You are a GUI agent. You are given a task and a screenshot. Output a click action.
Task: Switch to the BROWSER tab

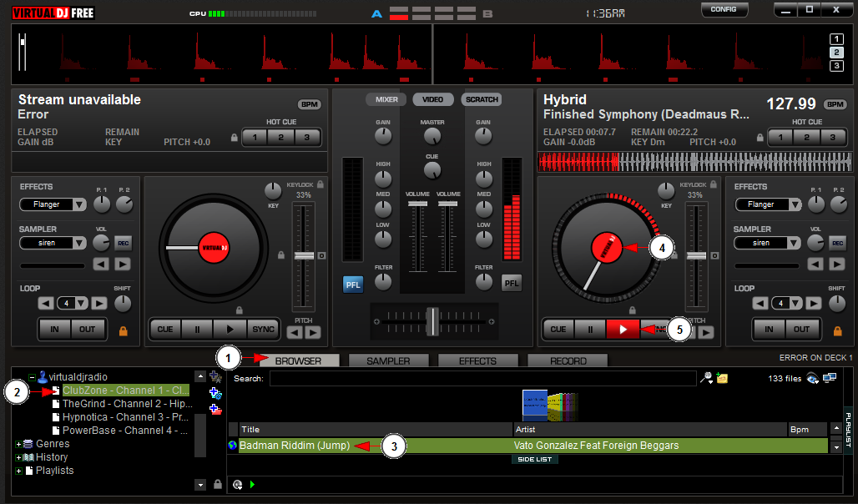point(299,361)
